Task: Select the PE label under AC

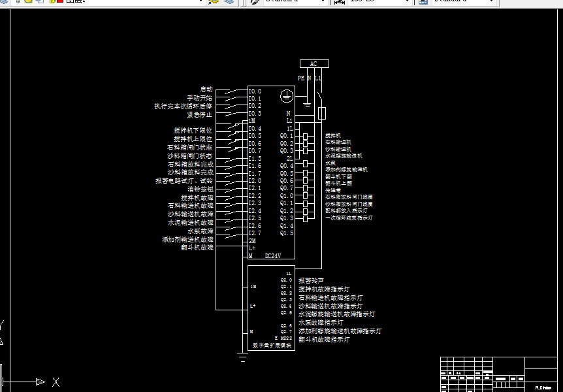Action: coord(301,78)
